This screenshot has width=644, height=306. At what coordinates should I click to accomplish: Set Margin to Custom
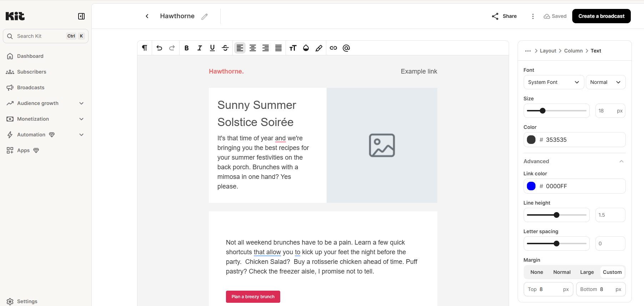[x=612, y=272]
